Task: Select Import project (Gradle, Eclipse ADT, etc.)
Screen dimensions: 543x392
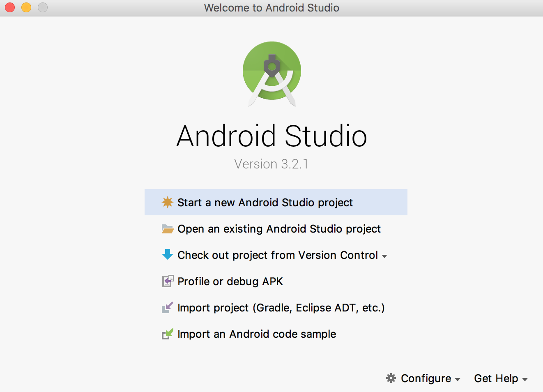Action: [281, 308]
